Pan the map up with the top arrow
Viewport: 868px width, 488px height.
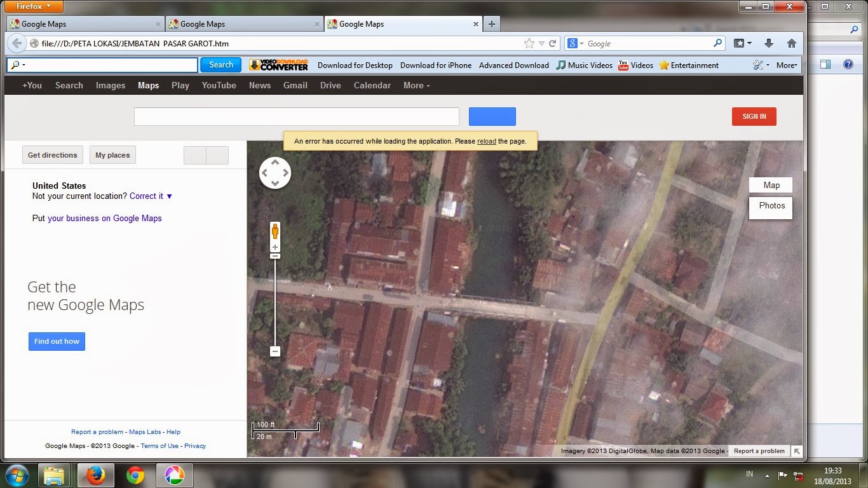(275, 163)
